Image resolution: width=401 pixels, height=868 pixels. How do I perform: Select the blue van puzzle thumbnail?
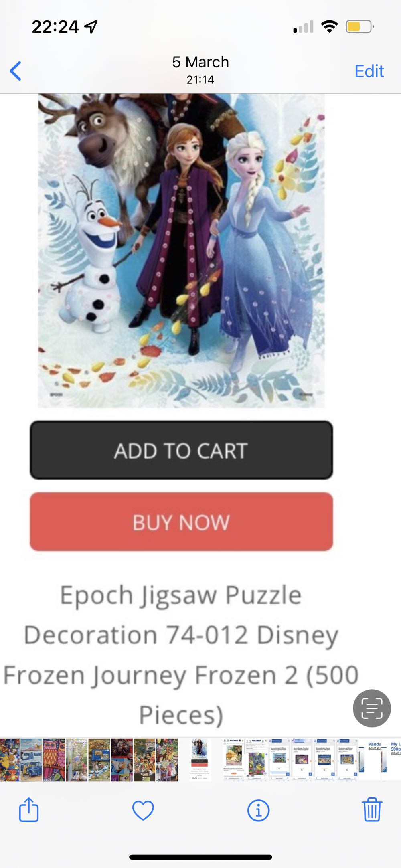tap(31, 760)
